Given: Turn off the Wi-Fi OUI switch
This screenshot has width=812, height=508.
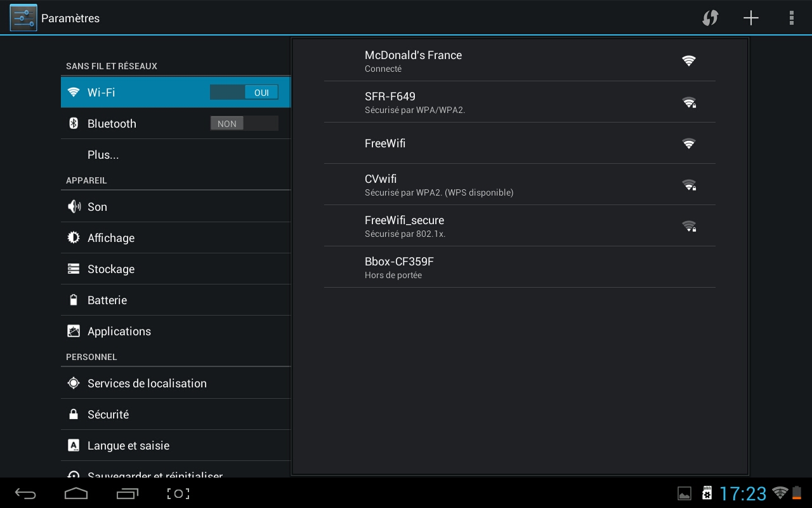Looking at the screenshot, I should [x=244, y=92].
